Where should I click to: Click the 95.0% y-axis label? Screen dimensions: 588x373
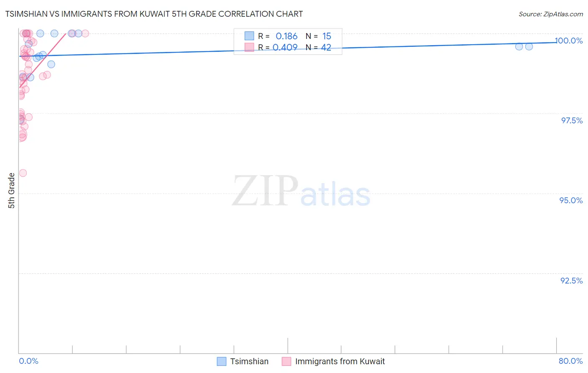pos(571,200)
